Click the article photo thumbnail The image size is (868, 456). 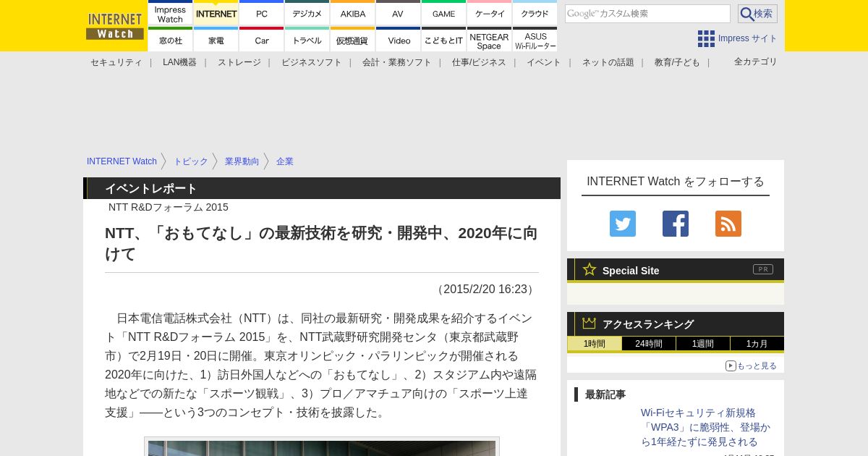322,447
